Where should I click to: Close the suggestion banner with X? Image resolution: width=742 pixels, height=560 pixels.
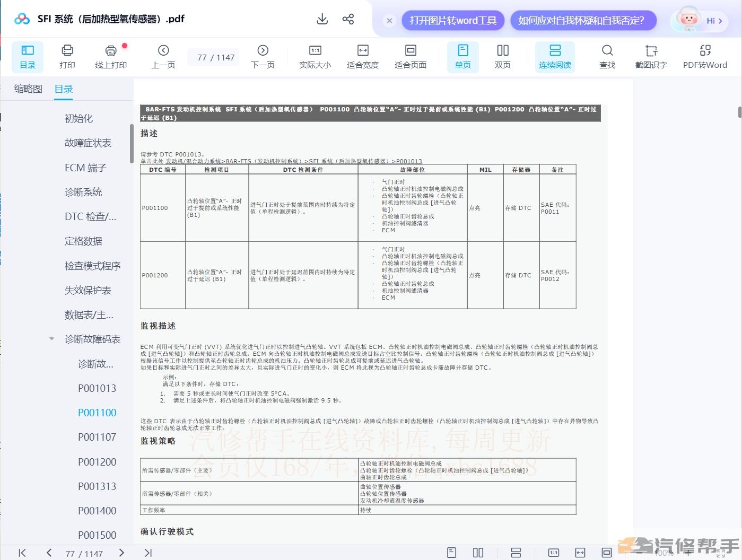point(389,21)
